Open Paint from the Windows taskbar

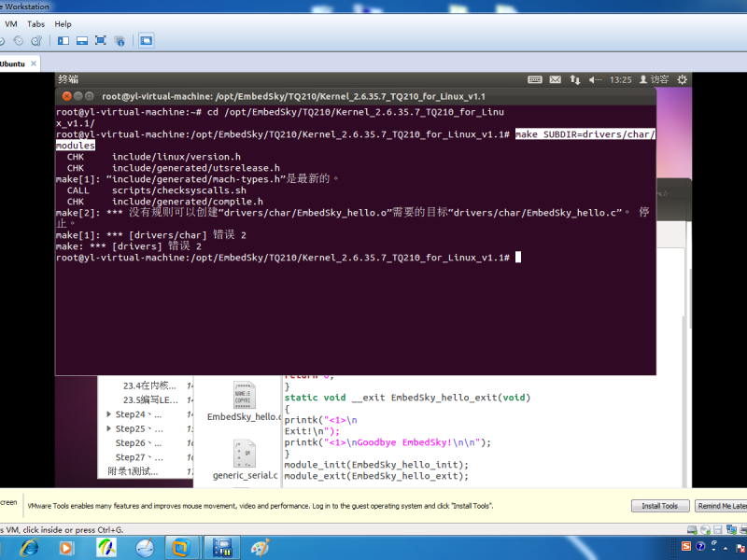[x=261, y=546]
